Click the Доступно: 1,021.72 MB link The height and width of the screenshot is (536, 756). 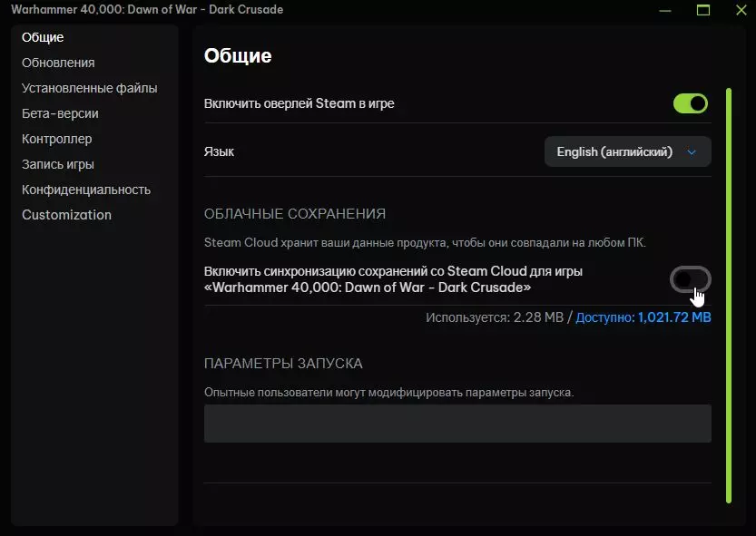(643, 317)
